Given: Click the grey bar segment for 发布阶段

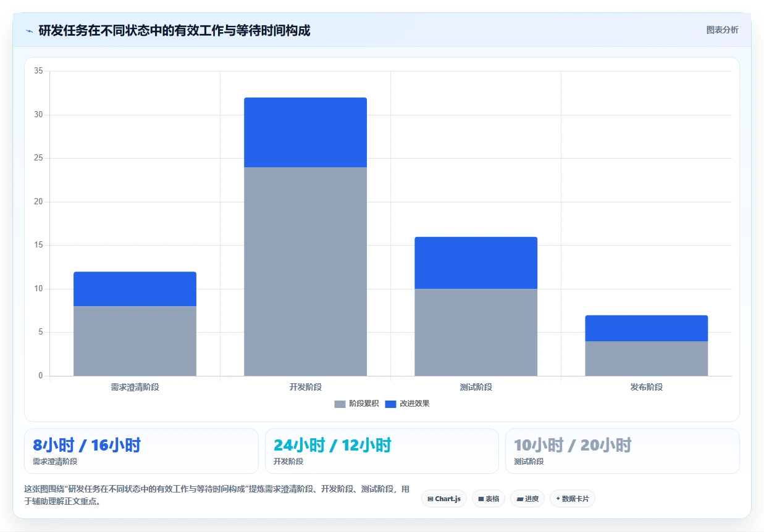Looking at the screenshot, I should 646,359.
